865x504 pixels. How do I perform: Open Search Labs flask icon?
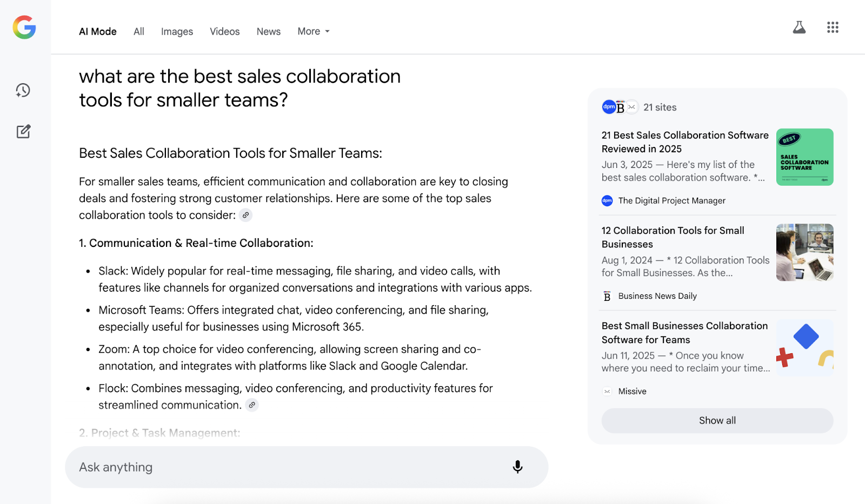[x=799, y=28]
